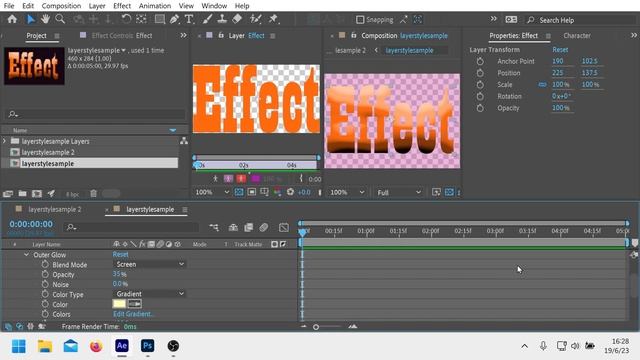Open the Composition viewer 100% zoom dropdown
This screenshot has width=640, height=360.
click(347, 192)
